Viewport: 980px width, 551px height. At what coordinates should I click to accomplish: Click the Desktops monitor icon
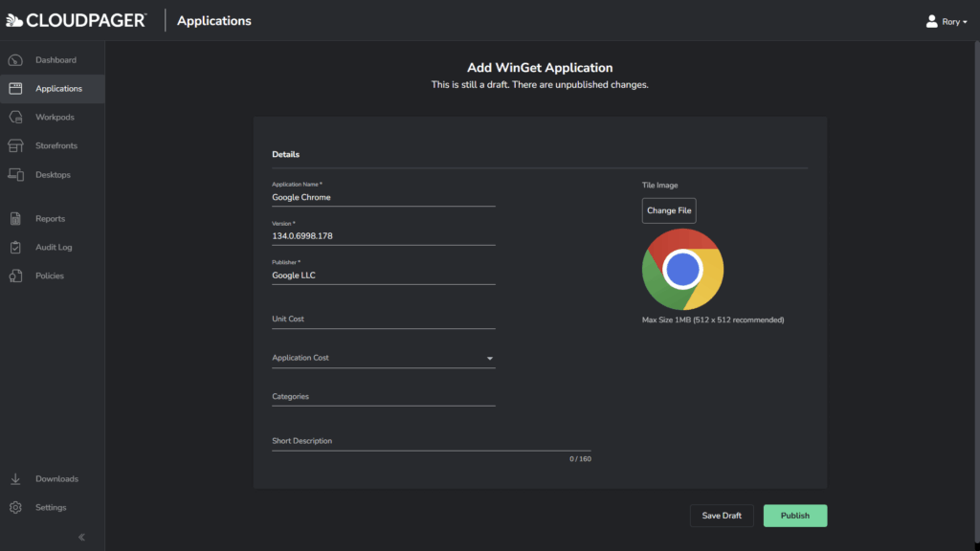[x=15, y=175]
